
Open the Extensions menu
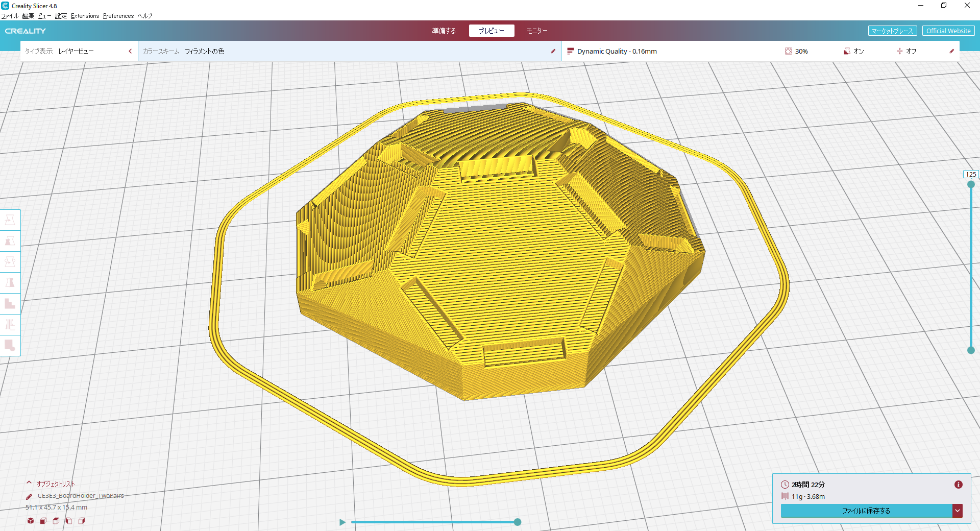tap(85, 16)
